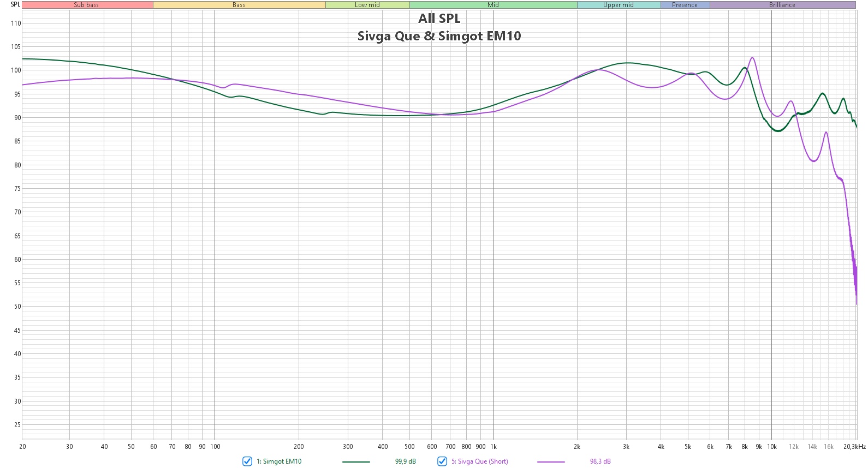Click the 14k frequency tick label
The width and height of the screenshot is (868, 468).
pyautogui.click(x=812, y=447)
